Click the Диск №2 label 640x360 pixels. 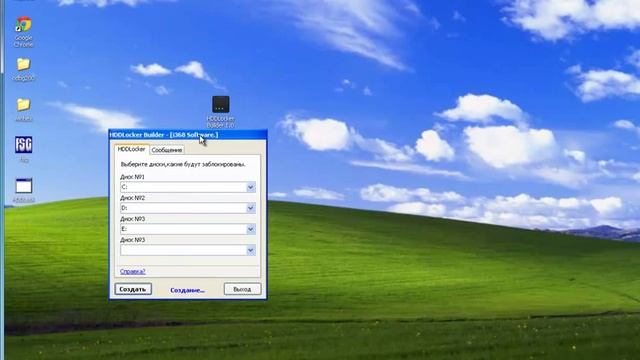click(132, 198)
